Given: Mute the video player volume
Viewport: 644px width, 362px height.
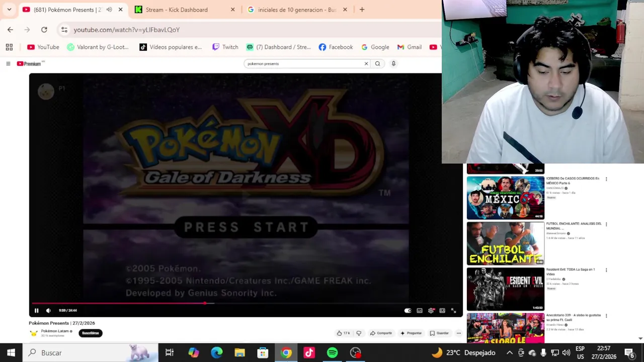Looking at the screenshot, I should pos(48,311).
